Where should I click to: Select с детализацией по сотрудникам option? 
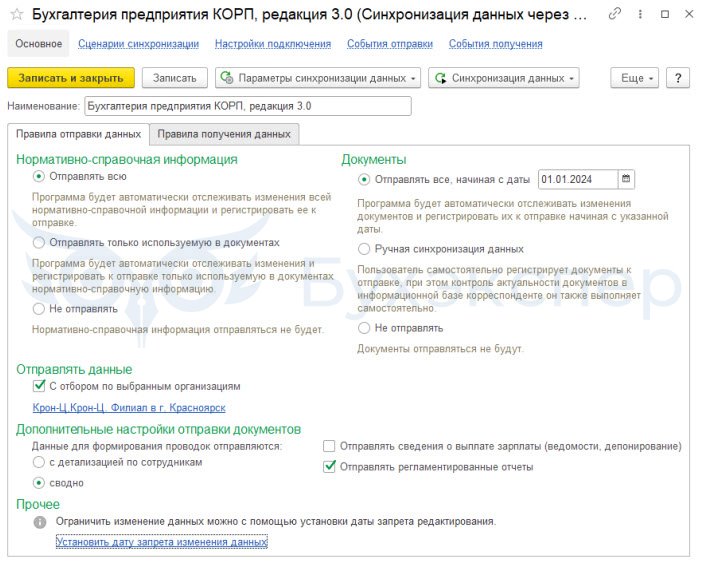39,462
